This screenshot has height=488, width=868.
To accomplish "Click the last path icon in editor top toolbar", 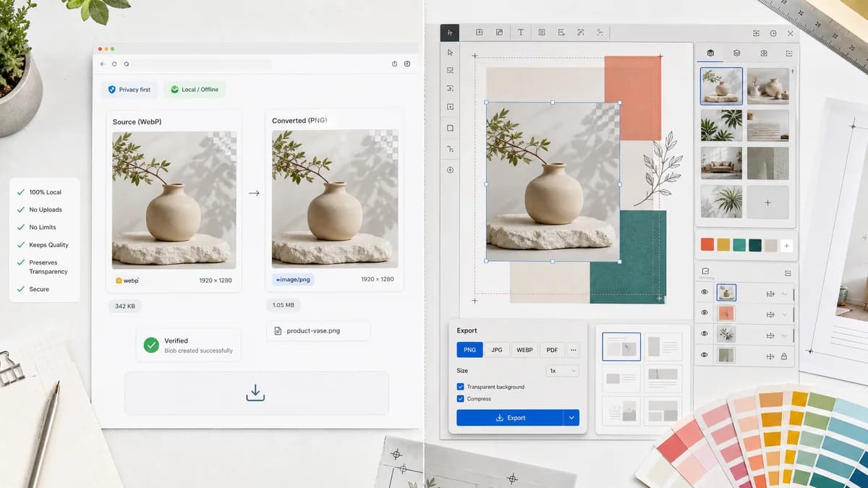I will coord(600,33).
